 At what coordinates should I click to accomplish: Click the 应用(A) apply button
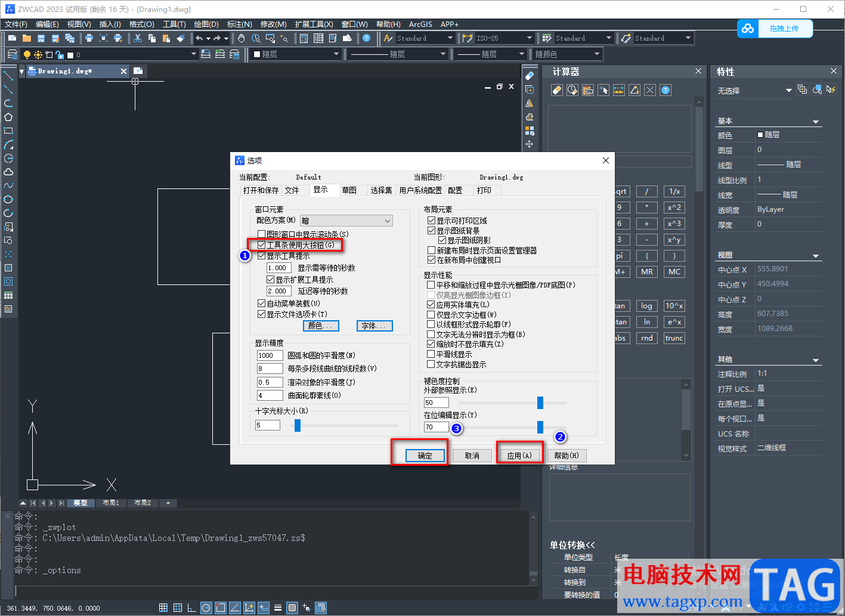click(x=519, y=456)
